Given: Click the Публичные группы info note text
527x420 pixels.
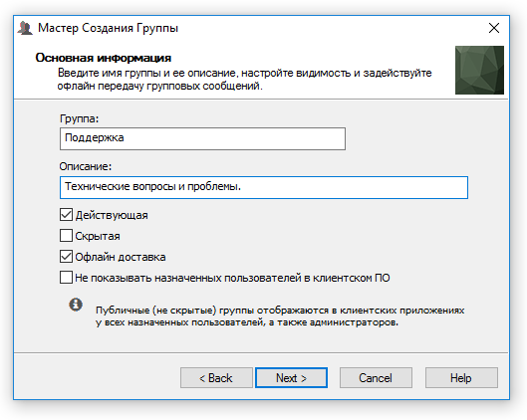Looking at the screenshot, I should [x=280, y=315].
